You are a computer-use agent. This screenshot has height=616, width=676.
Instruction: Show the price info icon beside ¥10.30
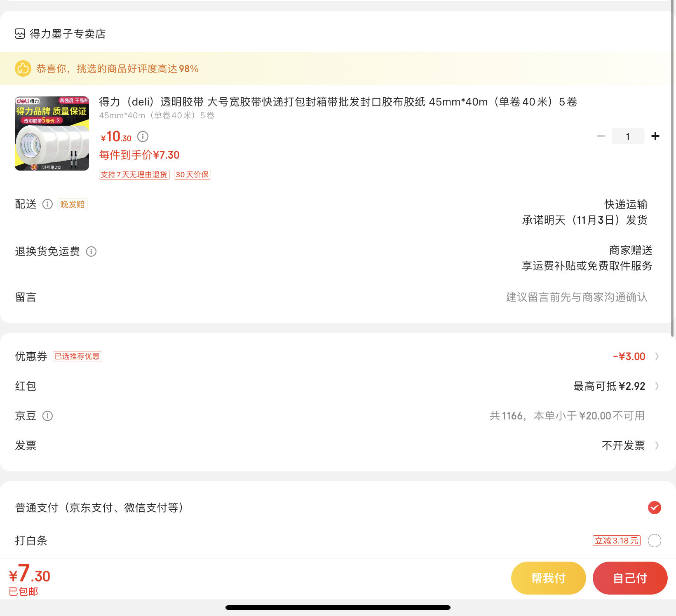143,136
